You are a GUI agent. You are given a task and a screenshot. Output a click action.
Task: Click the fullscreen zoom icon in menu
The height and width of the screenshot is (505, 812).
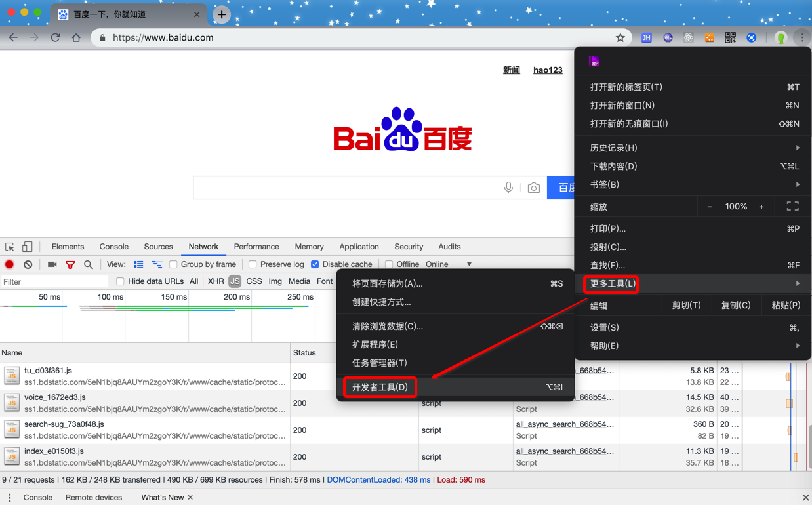(792, 207)
